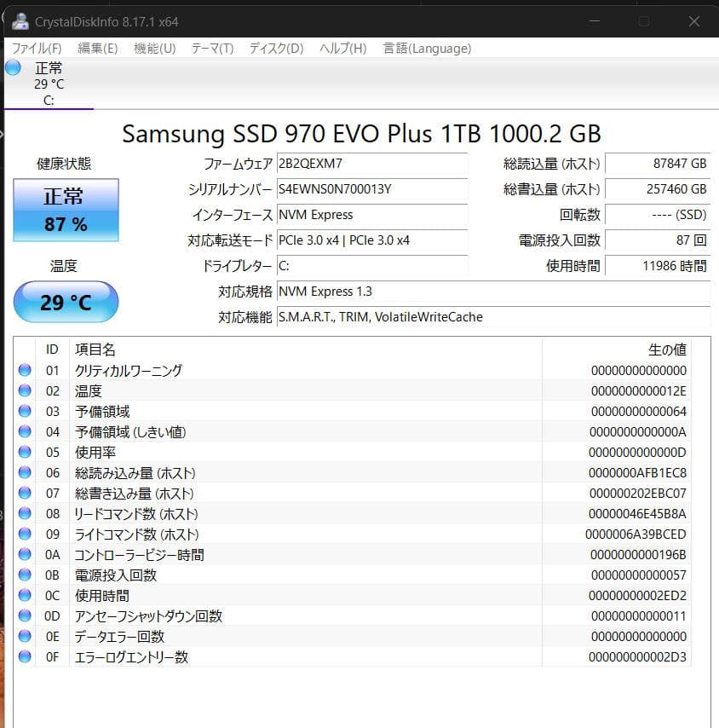Image resolution: width=719 pixels, height=728 pixels.
Task: Click the status dot beside 使用時間
Action: [x=24, y=595]
